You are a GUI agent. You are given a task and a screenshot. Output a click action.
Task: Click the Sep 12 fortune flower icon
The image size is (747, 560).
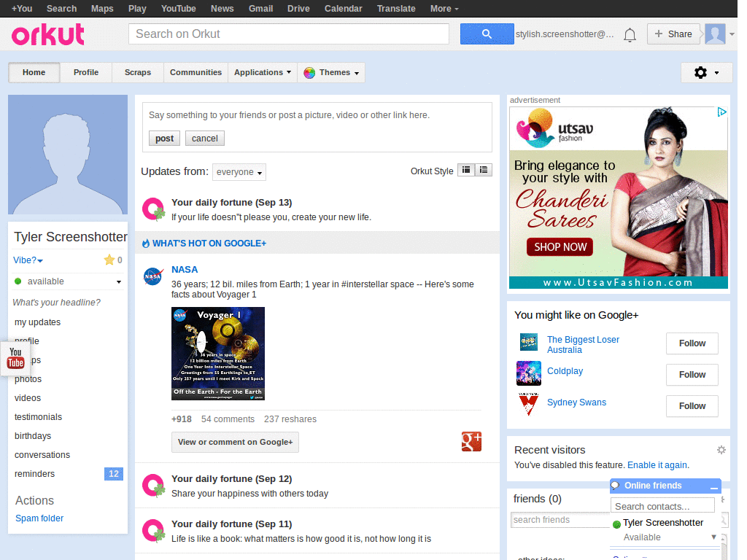point(153,486)
